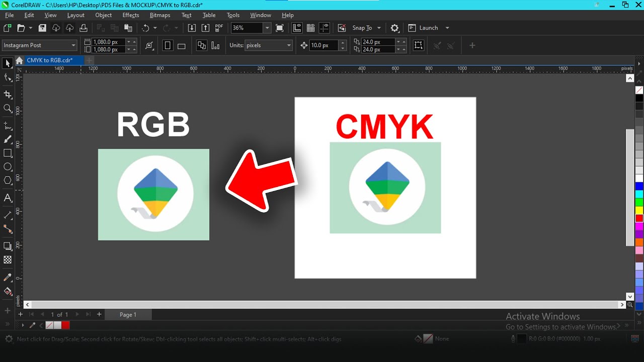Click the Publish to PDF icon
Screen dimensions: 644x362
tap(219, 28)
